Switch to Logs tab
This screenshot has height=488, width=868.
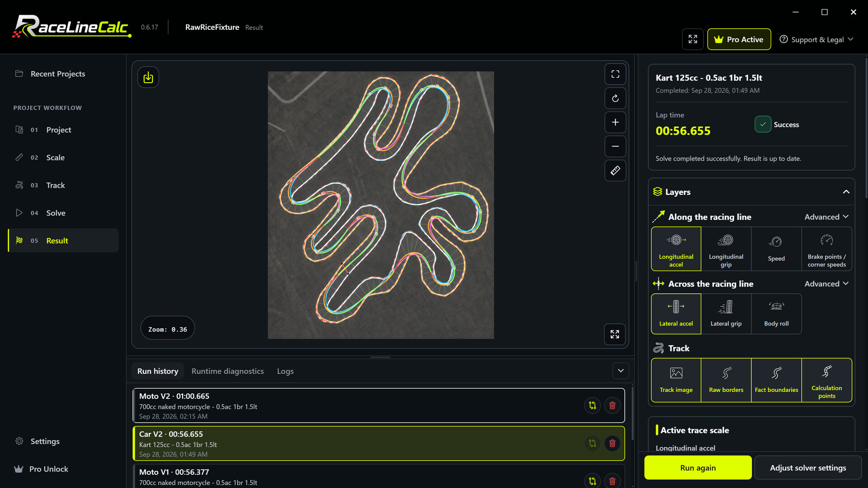285,371
